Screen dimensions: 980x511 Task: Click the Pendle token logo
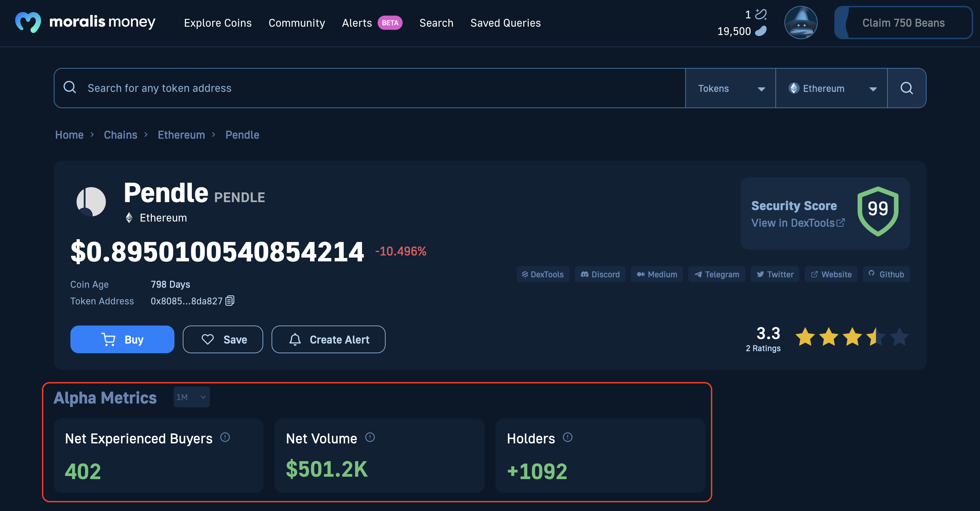coord(91,201)
